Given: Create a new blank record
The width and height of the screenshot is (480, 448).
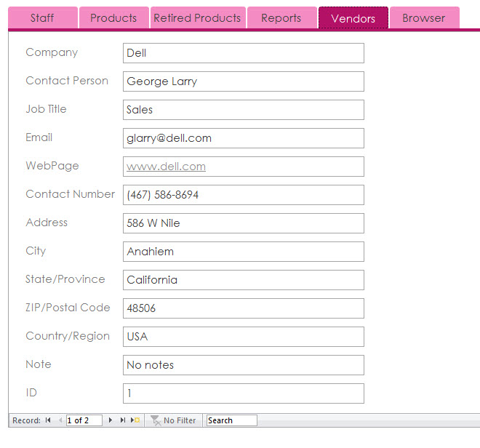Looking at the screenshot, I should click(135, 420).
